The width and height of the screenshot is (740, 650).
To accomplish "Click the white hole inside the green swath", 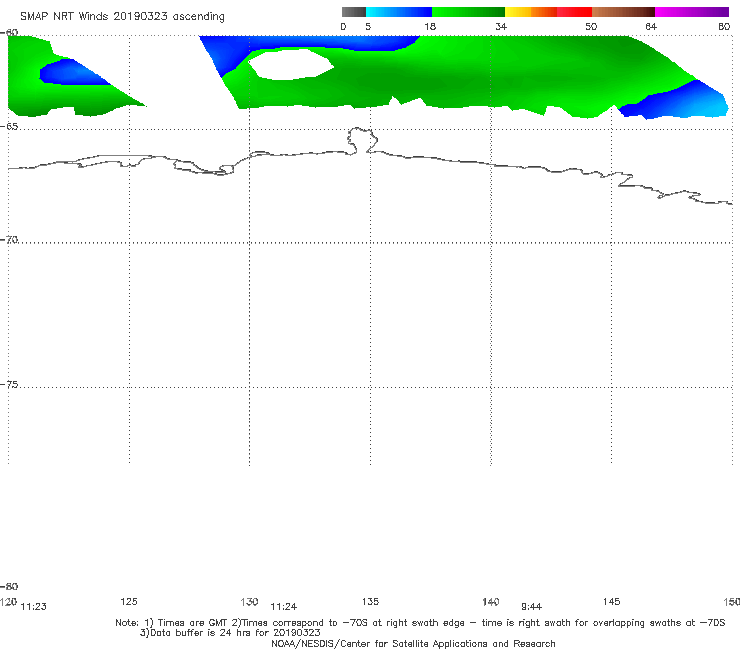I will click(291, 64).
